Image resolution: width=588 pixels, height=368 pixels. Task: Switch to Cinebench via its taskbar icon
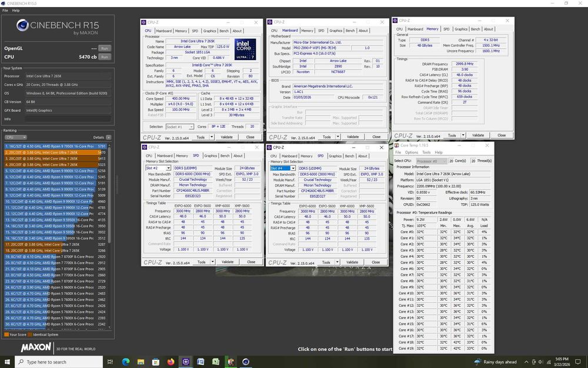click(x=246, y=362)
